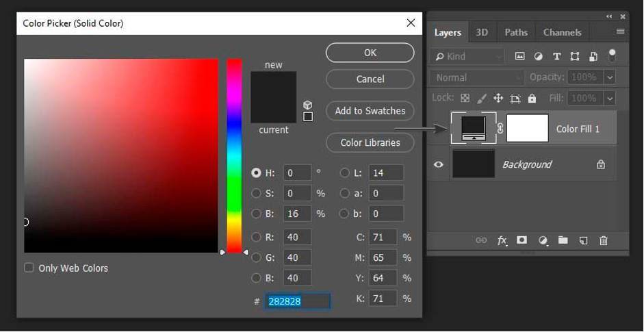644x332 pixels.
Task: Enable the Only Web Colors checkbox
Action: [29, 268]
